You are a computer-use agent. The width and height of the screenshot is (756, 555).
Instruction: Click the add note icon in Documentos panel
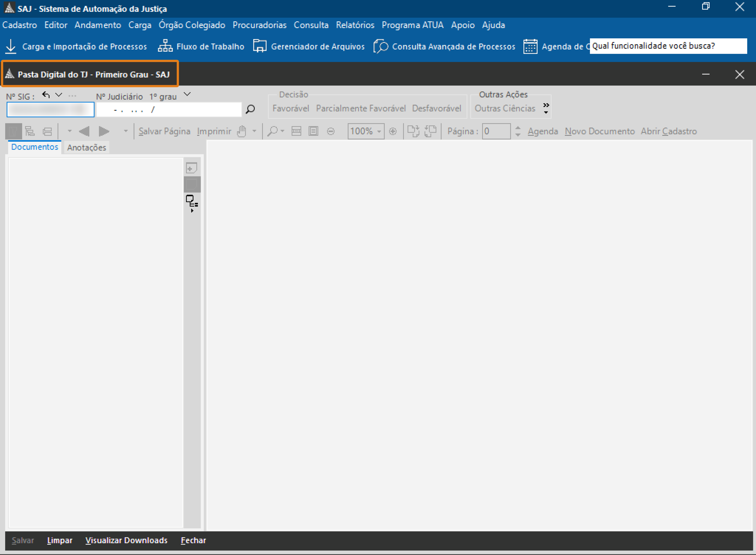tap(192, 168)
